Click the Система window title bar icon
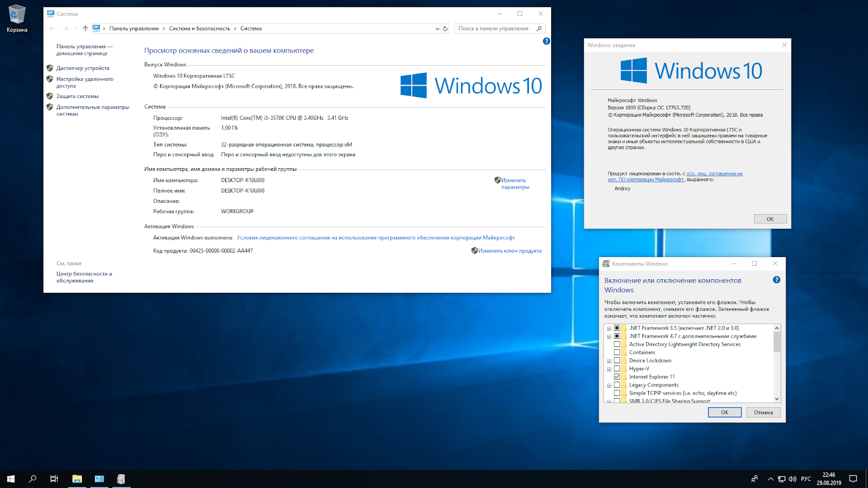 pyautogui.click(x=50, y=14)
